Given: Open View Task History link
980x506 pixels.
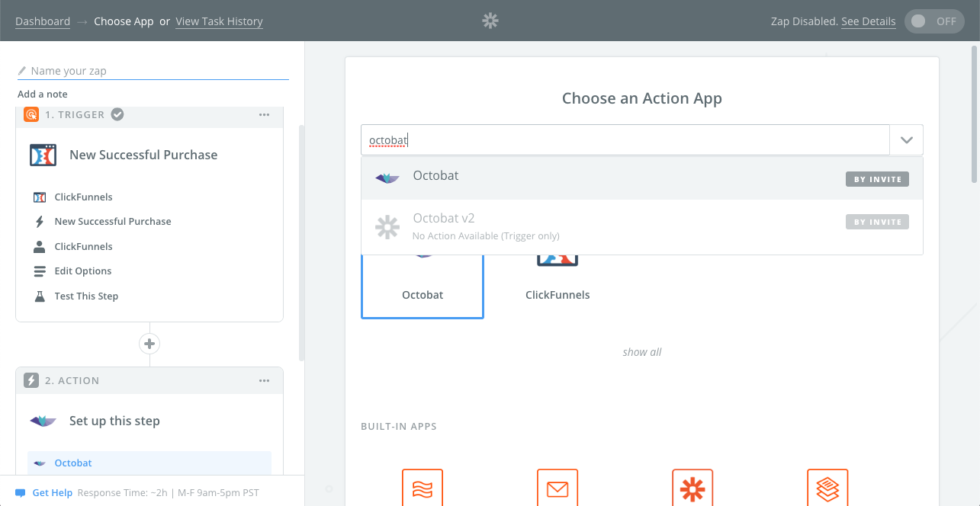Looking at the screenshot, I should (x=219, y=21).
